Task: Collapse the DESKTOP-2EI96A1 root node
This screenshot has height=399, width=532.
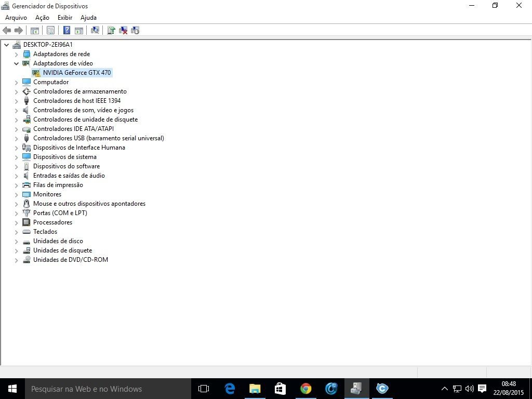Action: (6, 45)
